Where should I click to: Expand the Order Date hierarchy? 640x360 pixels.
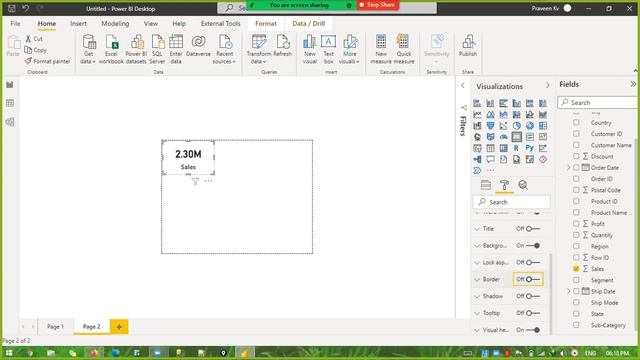point(568,168)
